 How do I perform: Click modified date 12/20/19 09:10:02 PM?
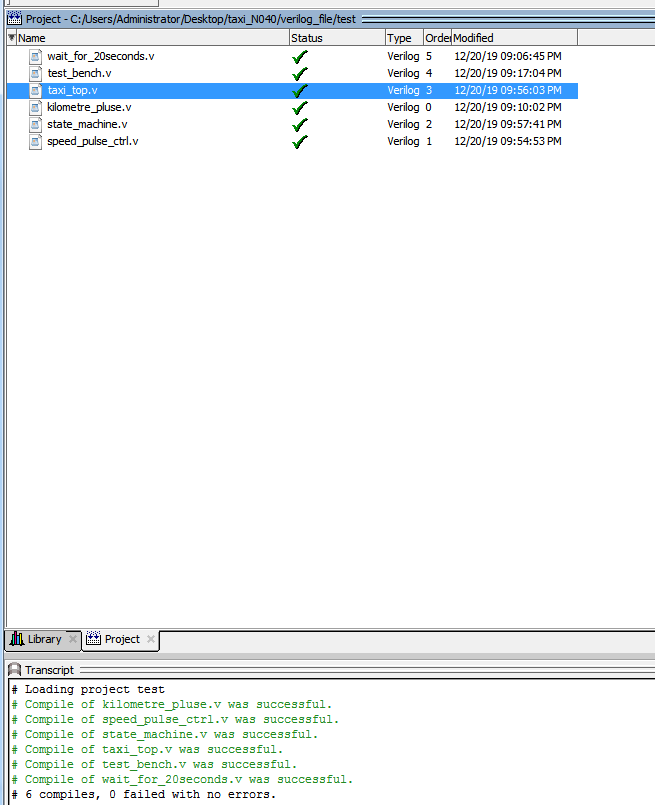(508, 107)
